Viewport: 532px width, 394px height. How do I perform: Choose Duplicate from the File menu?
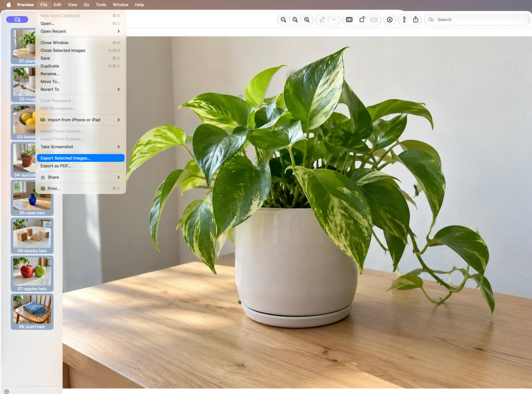[80, 66]
